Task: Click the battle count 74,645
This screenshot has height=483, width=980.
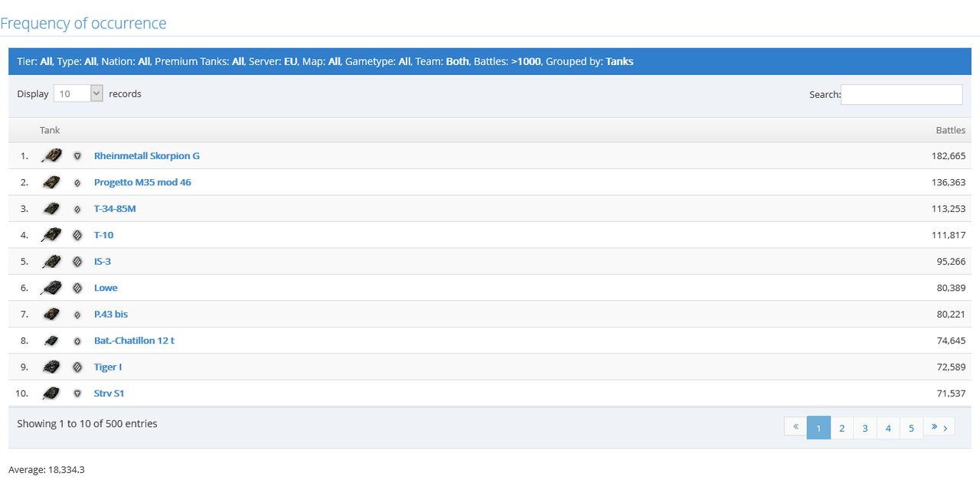Action: 951,341
